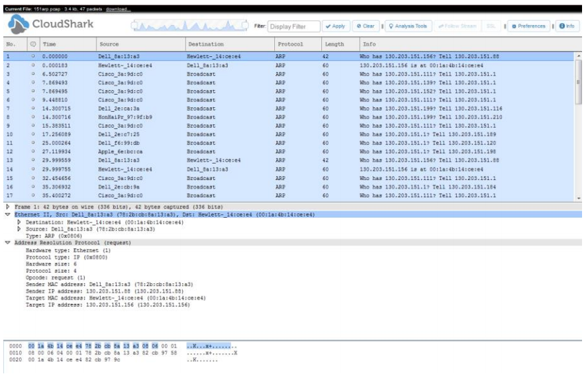
Task: Sort by the Source column header
Action: point(140,44)
